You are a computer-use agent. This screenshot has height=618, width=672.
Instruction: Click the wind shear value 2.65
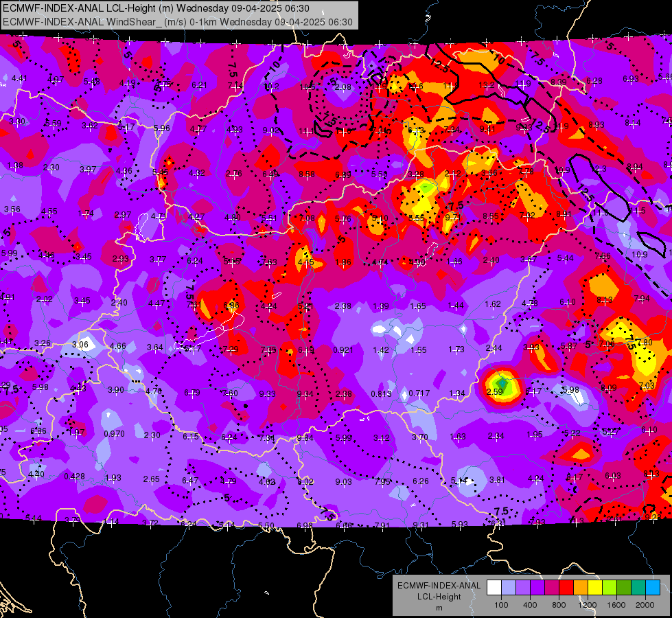point(152,479)
